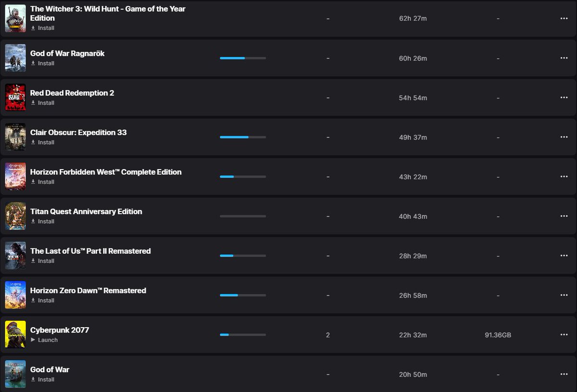Click the Cyberpunk 2077 yellow cover art
577x392 pixels.
point(15,334)
